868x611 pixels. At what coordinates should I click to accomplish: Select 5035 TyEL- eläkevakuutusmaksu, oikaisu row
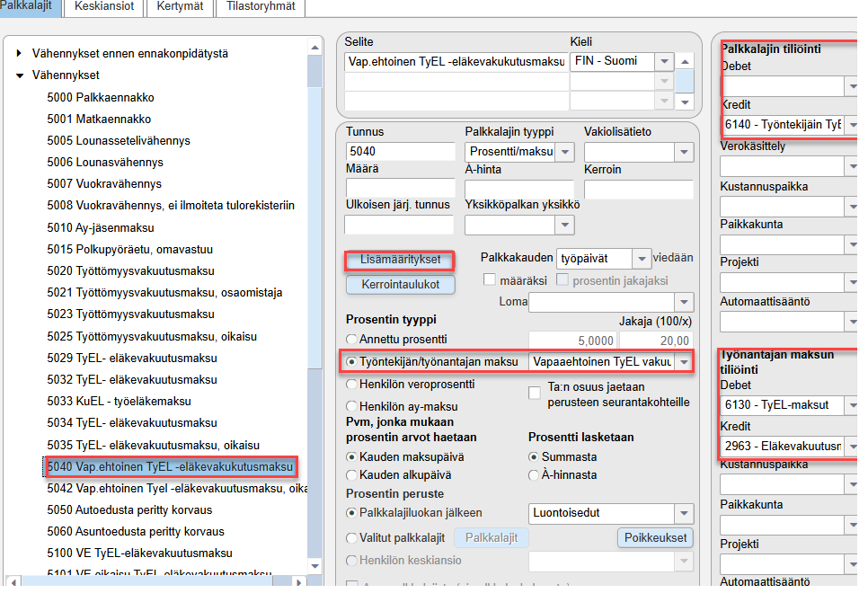tap(154, 445)
